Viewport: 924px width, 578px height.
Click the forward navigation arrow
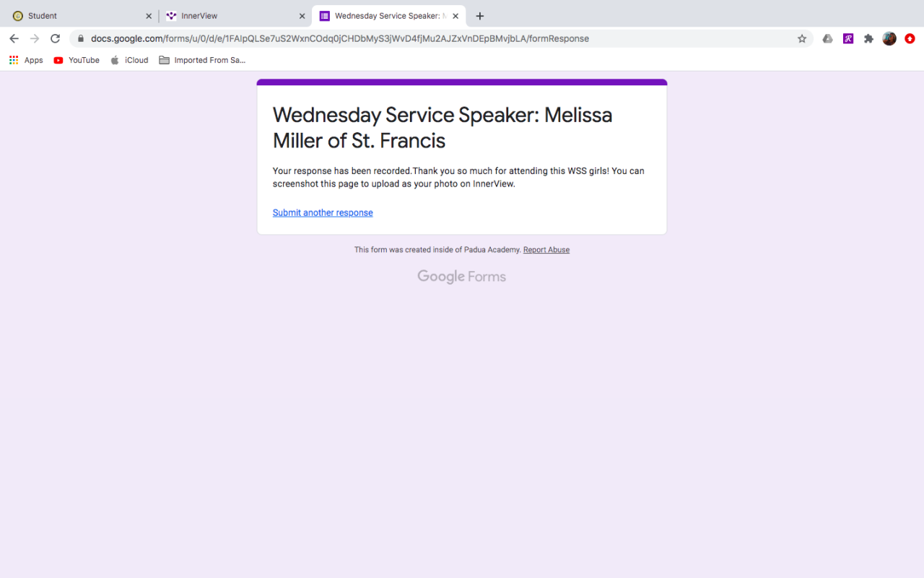(35, 39)
